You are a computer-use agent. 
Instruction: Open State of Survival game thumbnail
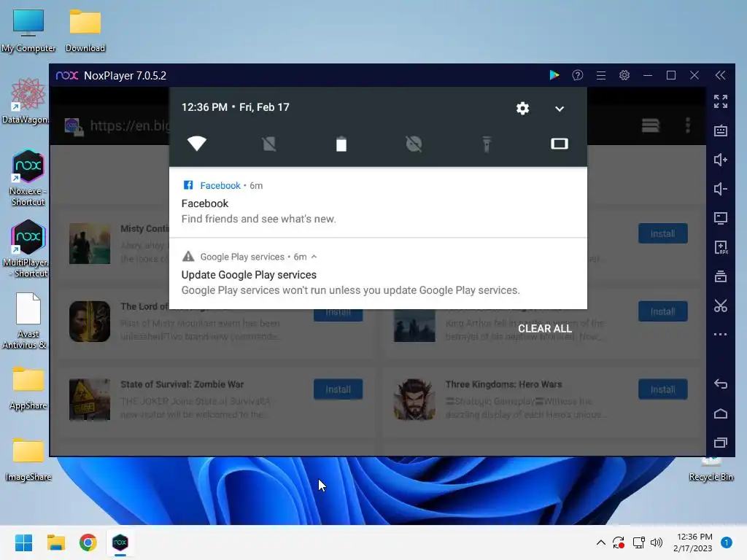[90, 399]
